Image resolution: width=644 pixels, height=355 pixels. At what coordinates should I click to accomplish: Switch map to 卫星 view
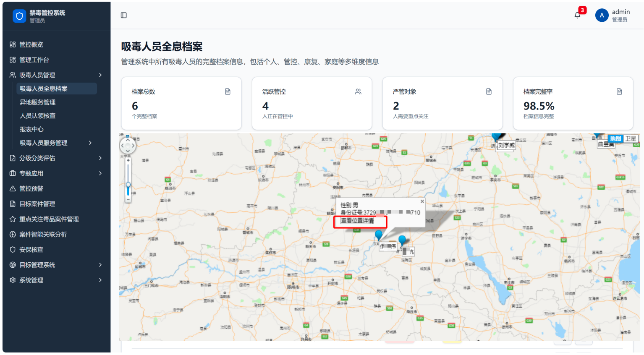click(x=631, y=138)
